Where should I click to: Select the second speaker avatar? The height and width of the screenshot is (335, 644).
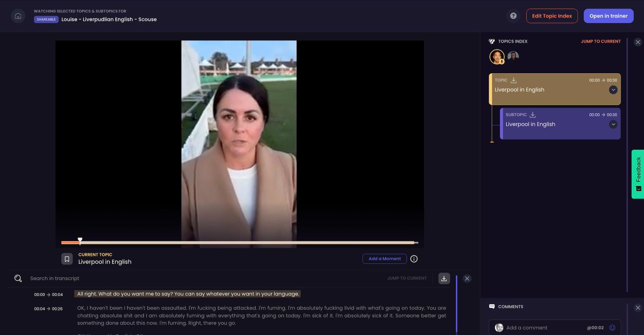point(513,56)
